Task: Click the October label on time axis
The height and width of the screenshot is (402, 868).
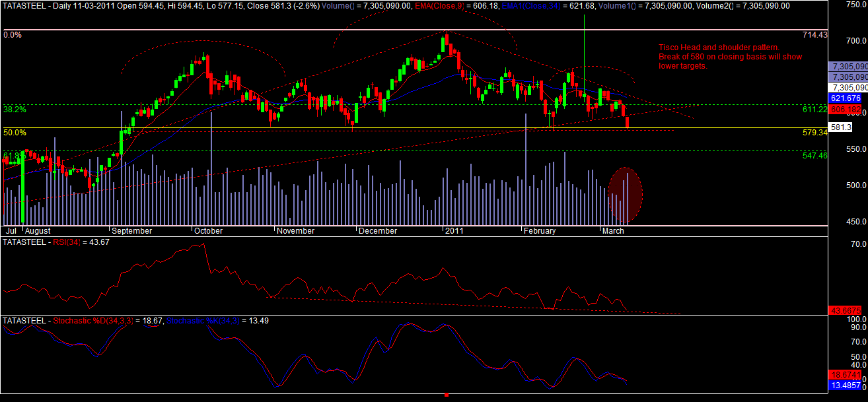Action: pos(209,231)
